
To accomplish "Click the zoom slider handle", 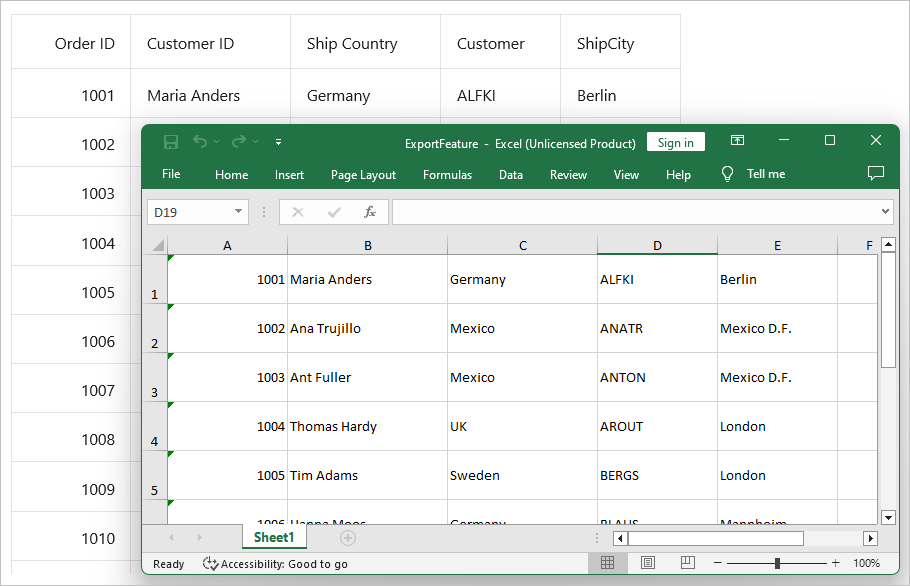I will (777, 563).
